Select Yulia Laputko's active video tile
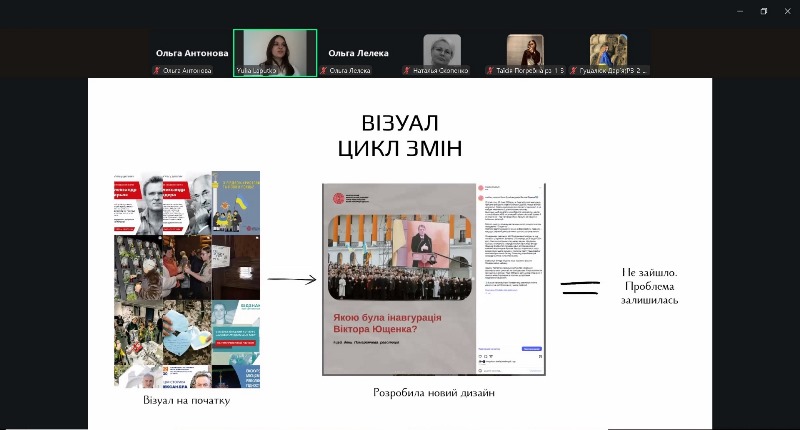This screenshot has width=800, height=430. click(275, 53)
